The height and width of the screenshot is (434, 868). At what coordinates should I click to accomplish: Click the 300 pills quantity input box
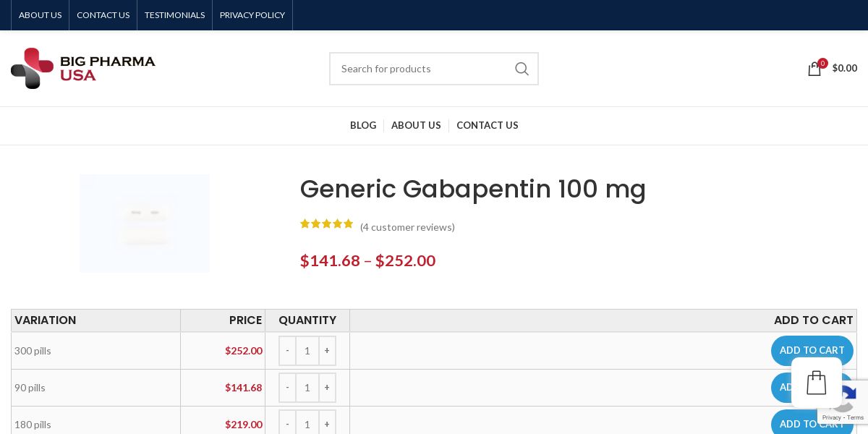click(x=307, y=351)
